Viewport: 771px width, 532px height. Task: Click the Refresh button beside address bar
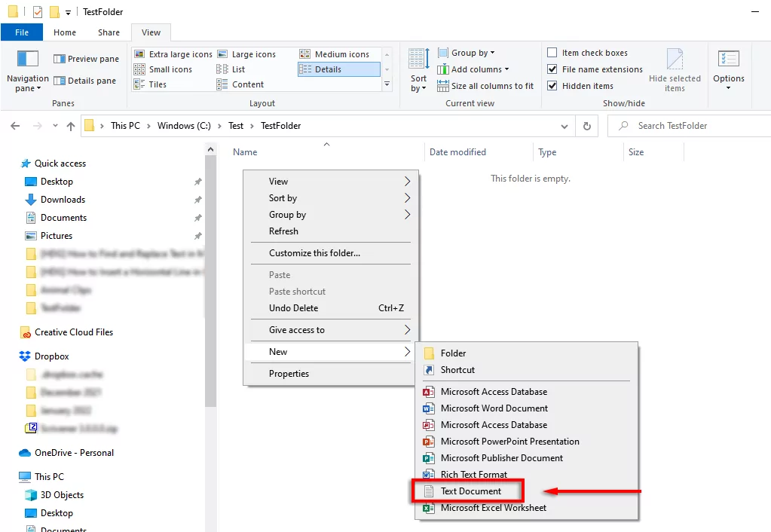tap(586, 126)
